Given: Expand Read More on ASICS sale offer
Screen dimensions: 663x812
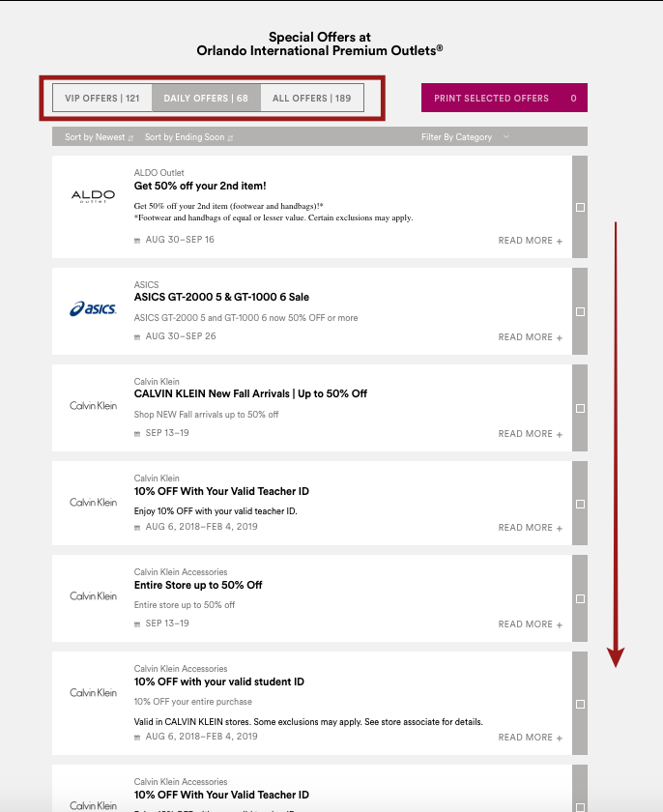Looking at the screenshot, I should [x=530, y=337].
